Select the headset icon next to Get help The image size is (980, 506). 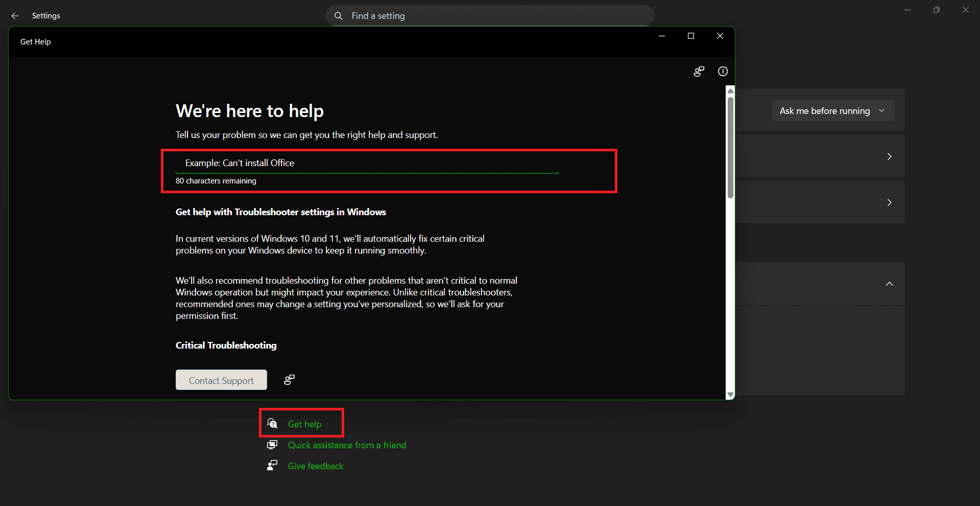click(x=272, y=423)
